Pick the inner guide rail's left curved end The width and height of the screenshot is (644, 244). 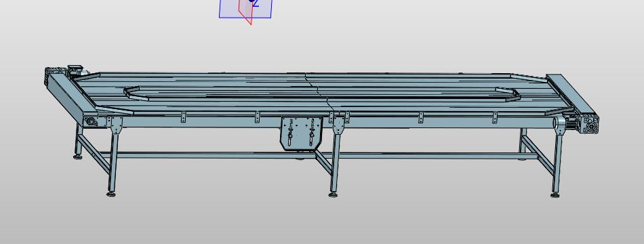click(137, 94)
